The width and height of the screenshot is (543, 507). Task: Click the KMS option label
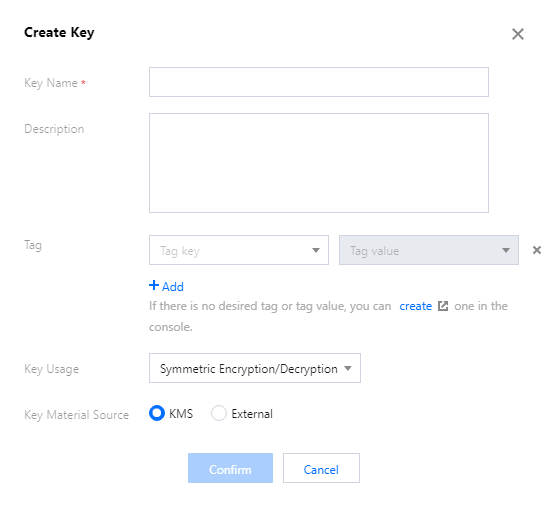click(181, 414)
